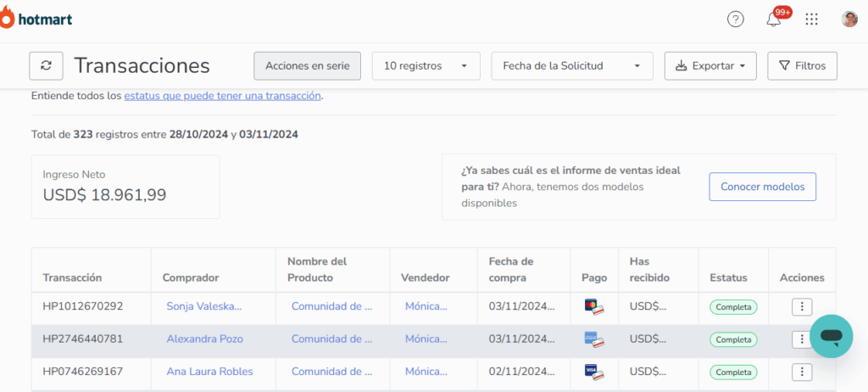This screenshot has width=868, height=392.
Task: Click the Ingreso Neto label
Action: tap(74, 175)
